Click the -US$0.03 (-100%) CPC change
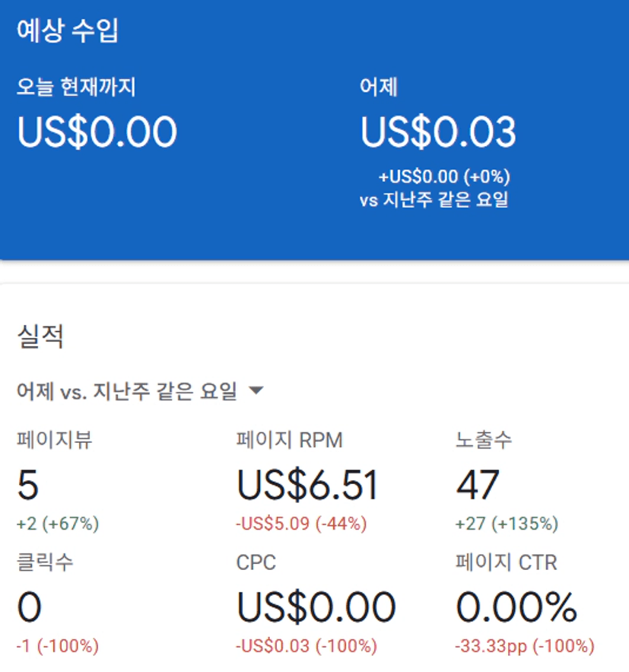Screen dimensions: 629x672 307,646
